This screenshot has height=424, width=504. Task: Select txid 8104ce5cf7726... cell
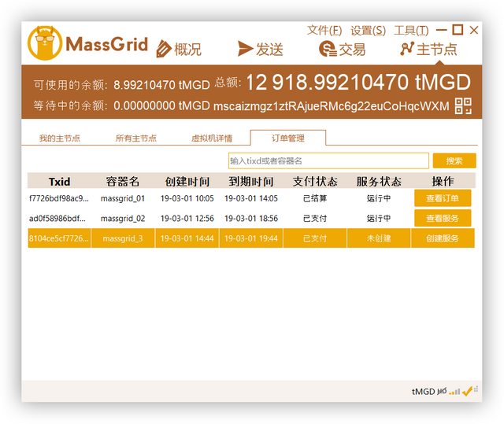[59, 238]
